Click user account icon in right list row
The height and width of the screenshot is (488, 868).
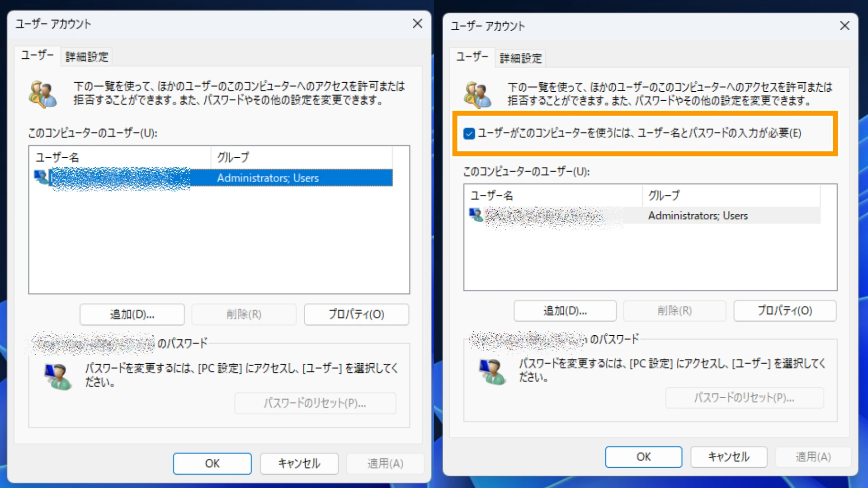click(476, 215)
